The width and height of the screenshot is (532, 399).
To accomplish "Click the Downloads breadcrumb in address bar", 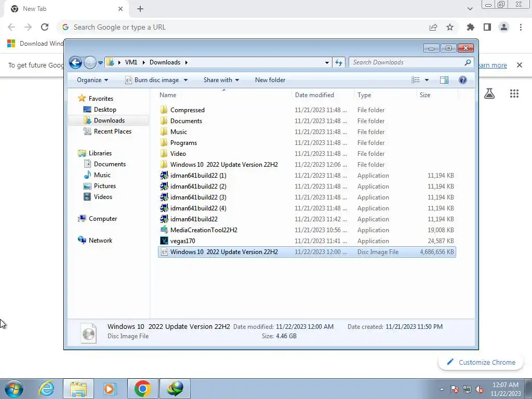I will [x=165, y=62].
